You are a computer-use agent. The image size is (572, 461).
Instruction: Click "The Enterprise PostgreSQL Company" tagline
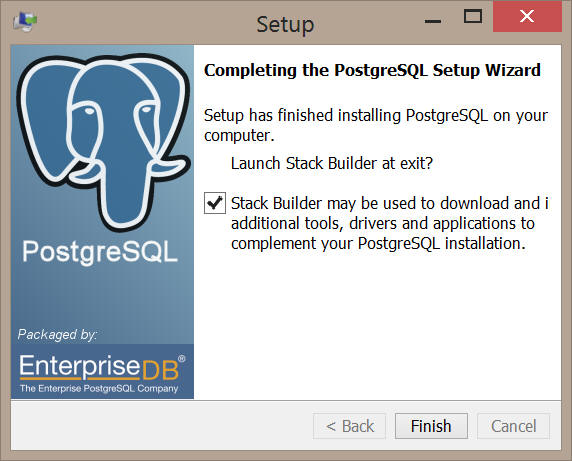(x=99, y=388)
